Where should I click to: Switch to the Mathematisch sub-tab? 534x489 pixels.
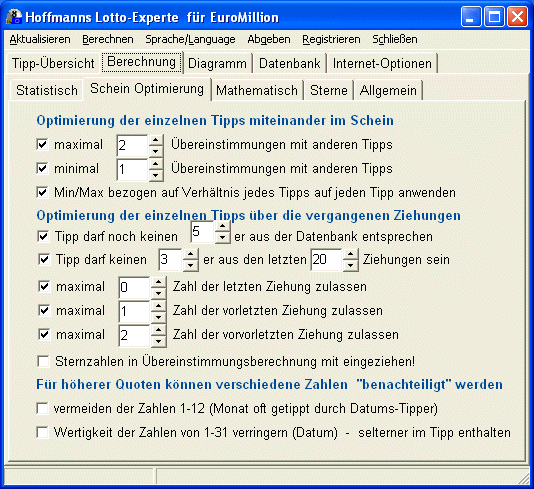coord(257,91)
